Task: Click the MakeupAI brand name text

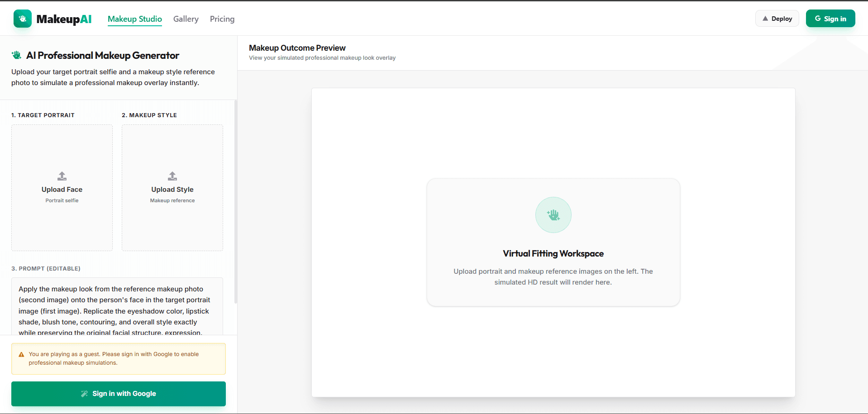Action: pos(64,19)
